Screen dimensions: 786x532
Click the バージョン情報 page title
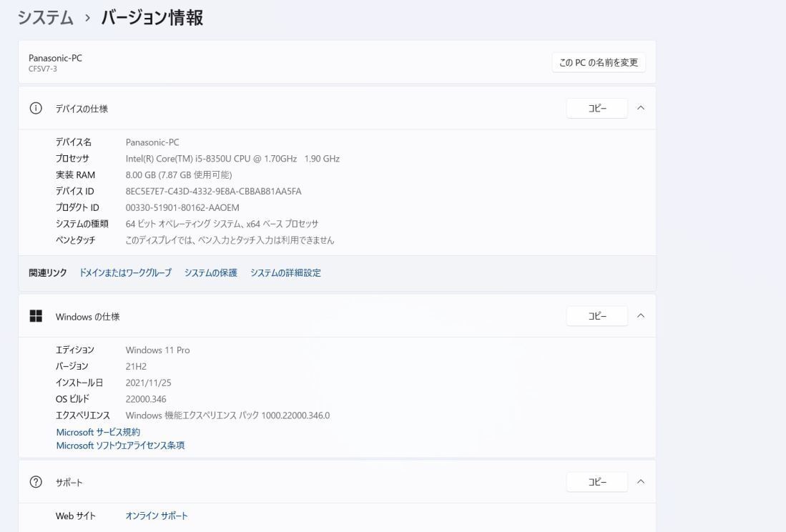[152, 18]
